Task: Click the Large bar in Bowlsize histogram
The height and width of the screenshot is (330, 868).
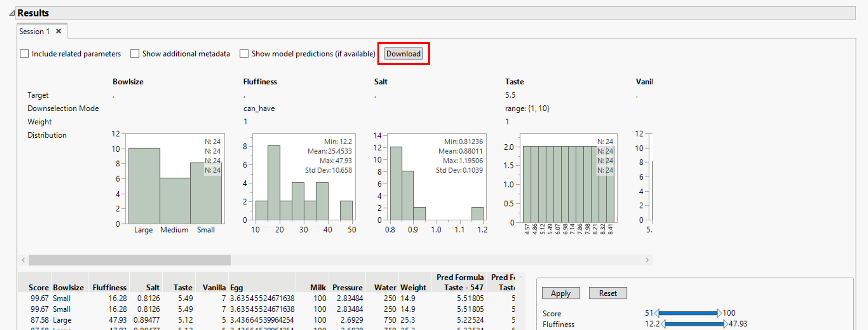Action: (144, 186)
